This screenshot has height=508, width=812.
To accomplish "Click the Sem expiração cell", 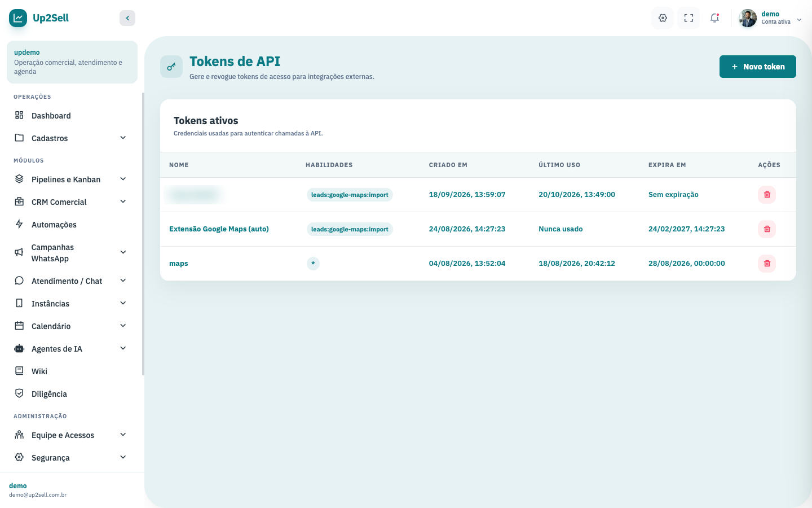I will click(x=673, y=195).
